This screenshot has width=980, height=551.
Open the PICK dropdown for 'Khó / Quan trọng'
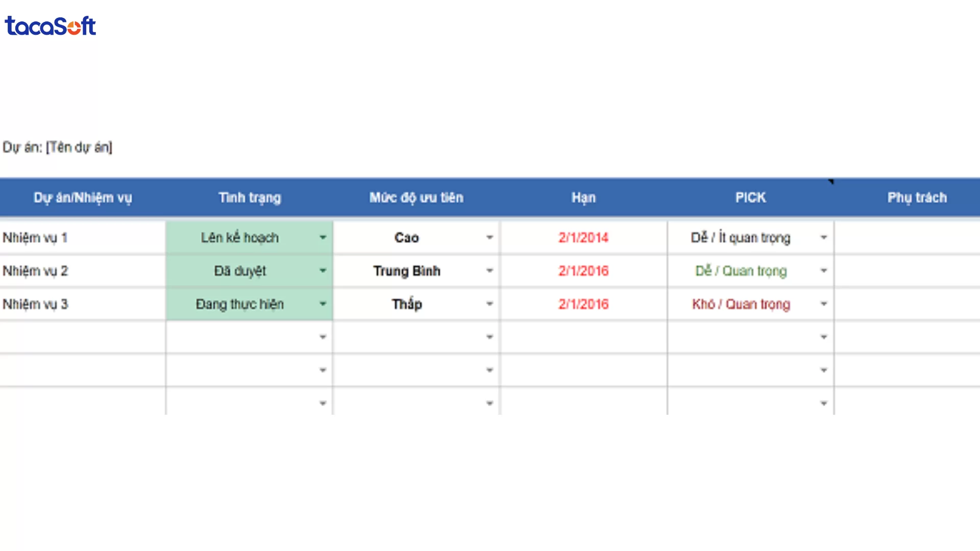[823, 304]
